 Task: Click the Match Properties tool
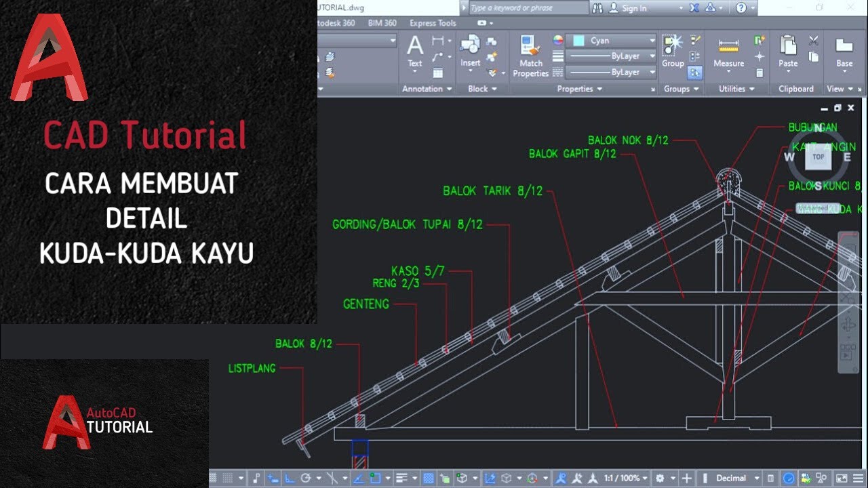531,57
